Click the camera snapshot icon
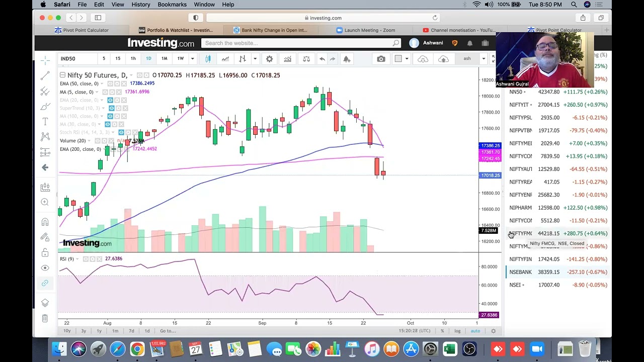 coord(381,59)
